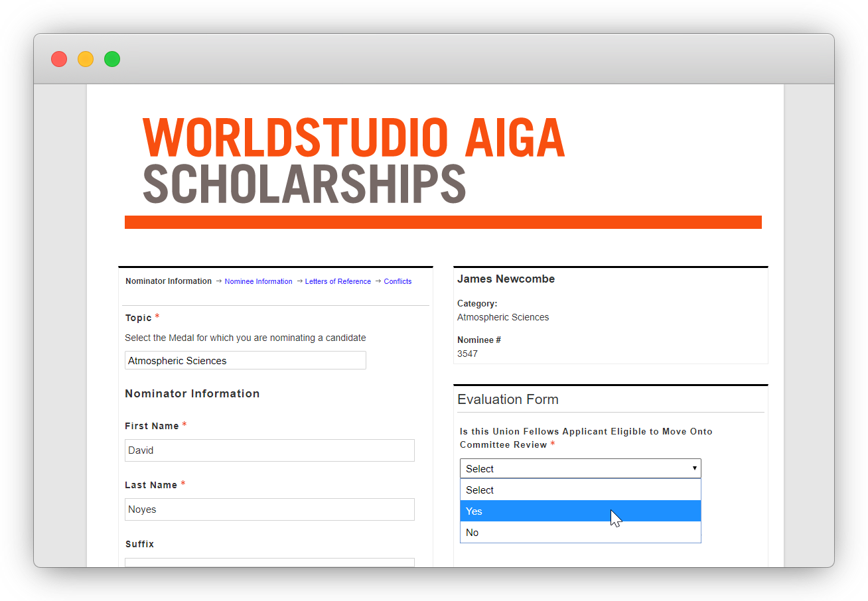The width and height of the screenshot is (868, 601).
Task: Click the Topic field label
Action: [x=138, y=318]
